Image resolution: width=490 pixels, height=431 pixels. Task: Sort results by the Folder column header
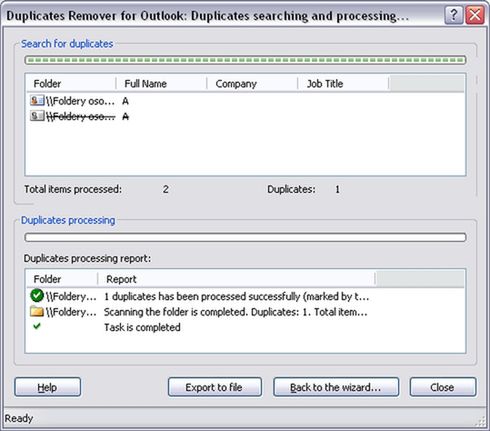point(71,84)
